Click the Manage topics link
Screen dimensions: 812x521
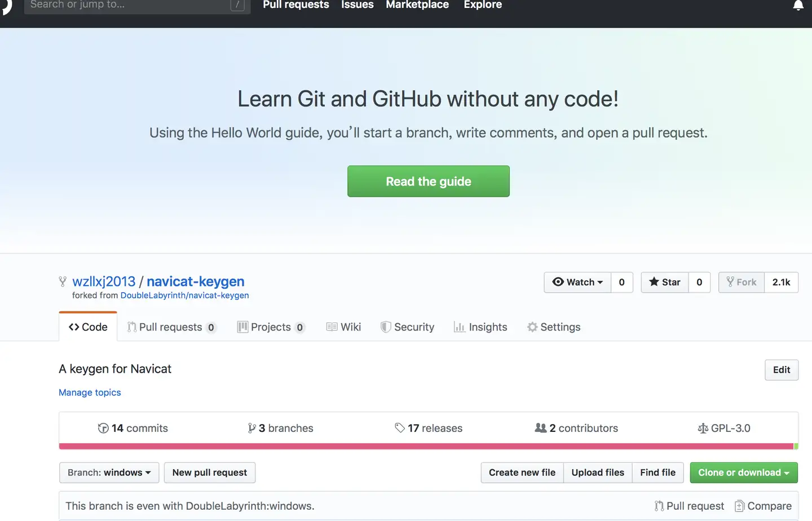(90, 392)
